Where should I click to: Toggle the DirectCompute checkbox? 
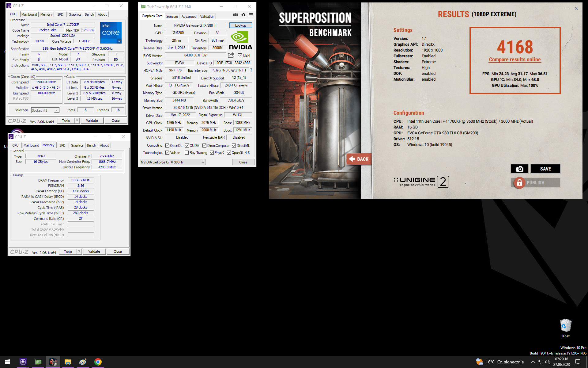[x=204, y=146]
